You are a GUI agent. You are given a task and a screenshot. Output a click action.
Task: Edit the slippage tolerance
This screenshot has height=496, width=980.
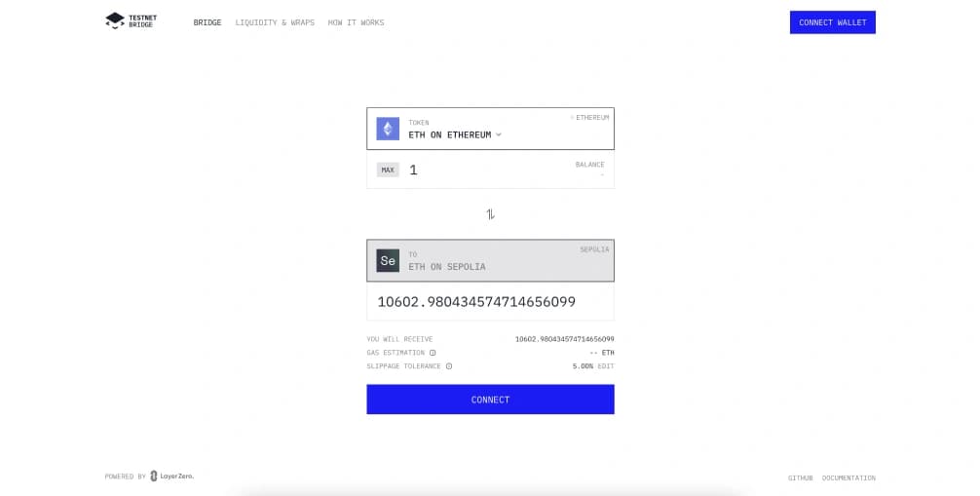click(606, 366)
